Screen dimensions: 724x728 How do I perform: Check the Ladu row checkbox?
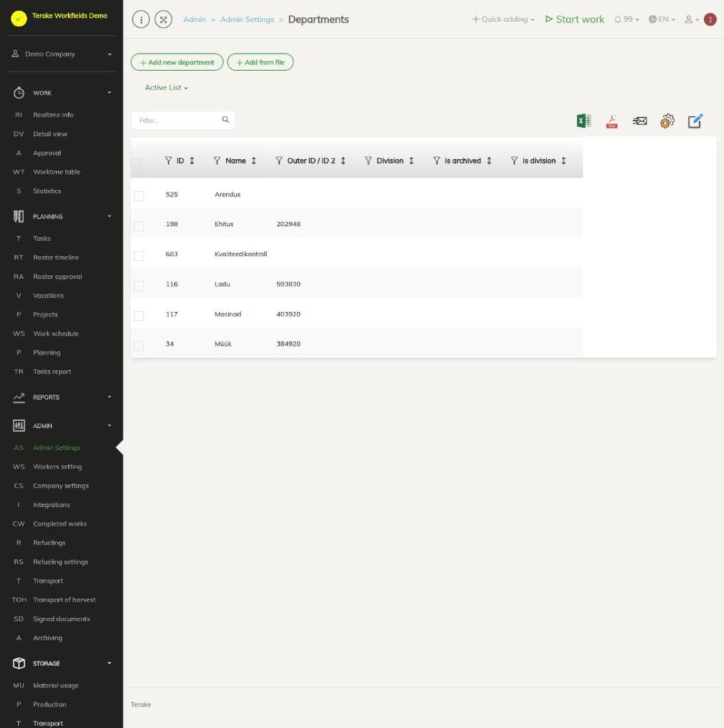pyautogui.click(x=139, y=286)
